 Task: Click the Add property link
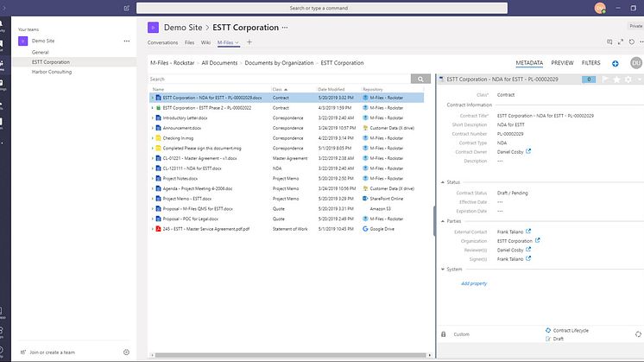point(474,283)
